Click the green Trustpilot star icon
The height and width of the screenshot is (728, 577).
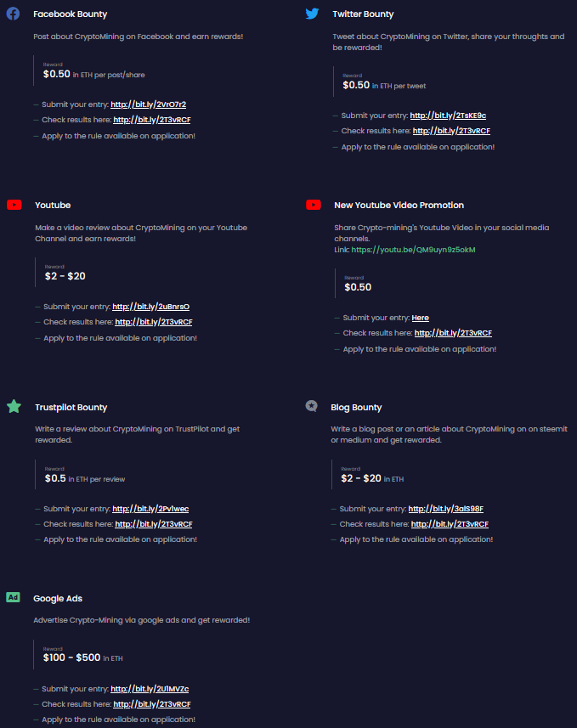pyautogui.click(x=14, y=406)
